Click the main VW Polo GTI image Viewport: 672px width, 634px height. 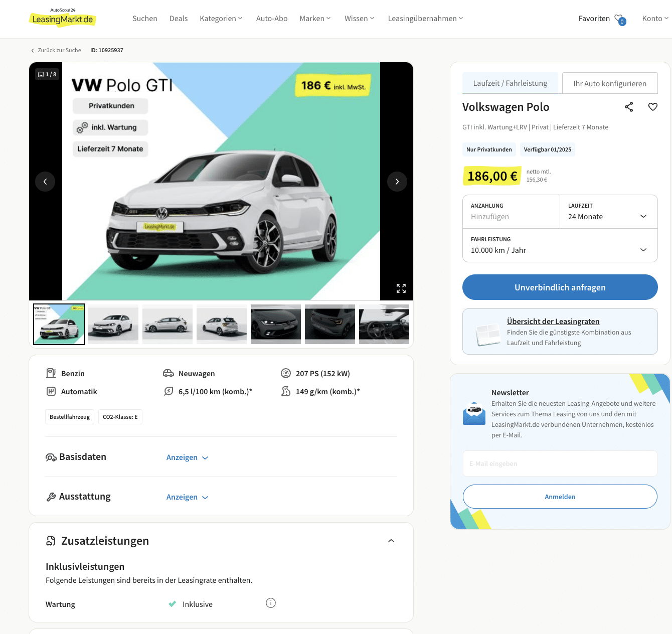[x=221, y=181]
